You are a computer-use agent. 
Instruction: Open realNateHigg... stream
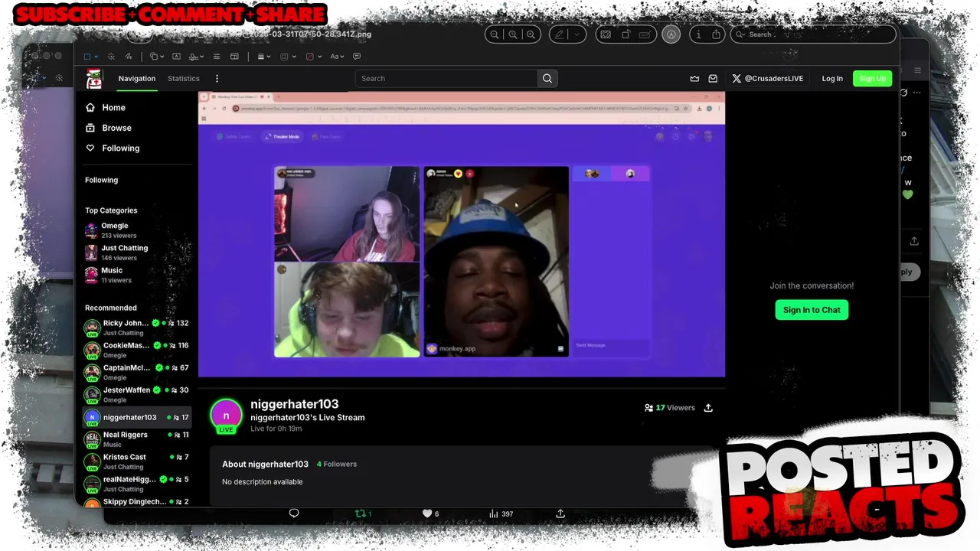(136, 484)
